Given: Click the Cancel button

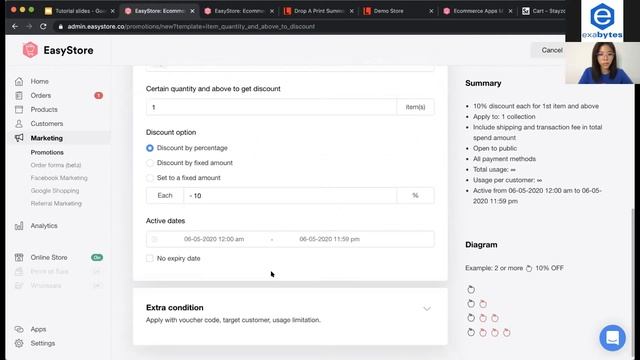Looking at the screenshot, I should (x=551, y=50).
